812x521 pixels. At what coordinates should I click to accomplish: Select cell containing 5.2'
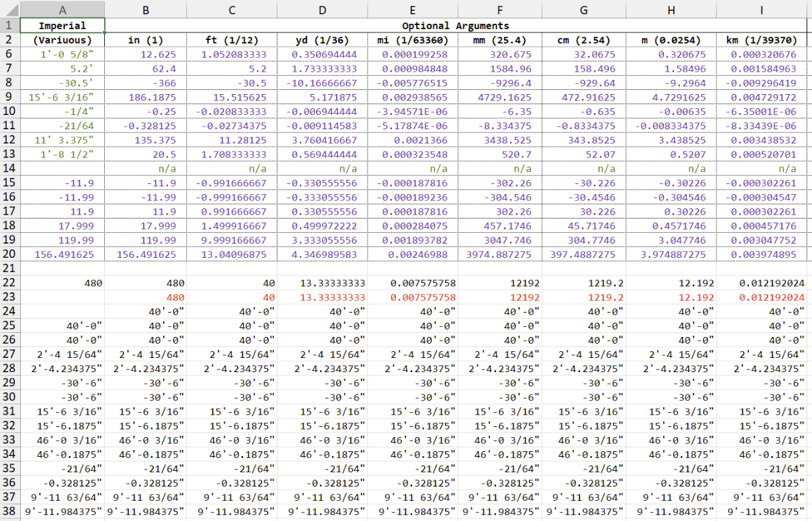pyautogui.click(x=63, y=68)
